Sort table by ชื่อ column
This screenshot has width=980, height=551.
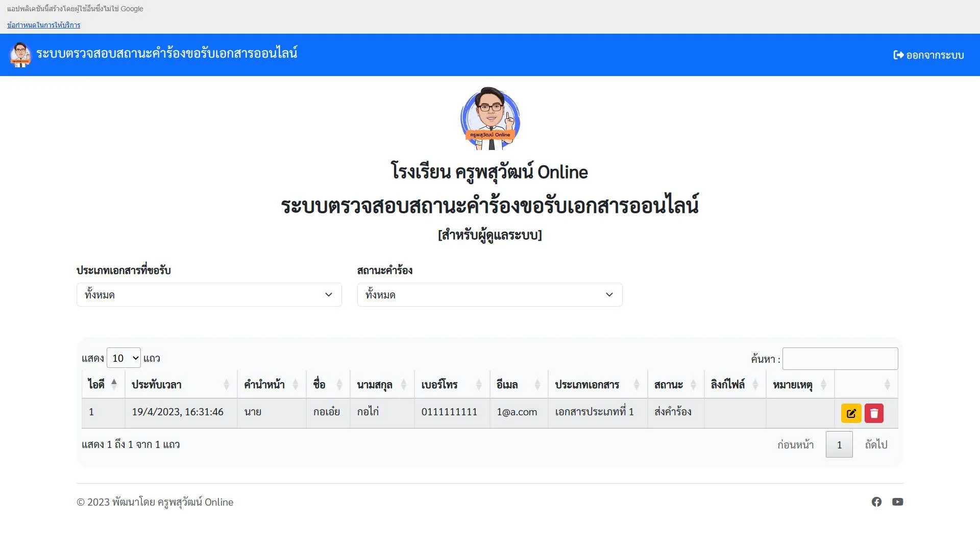pyautogui.click(x=328, y=384)
